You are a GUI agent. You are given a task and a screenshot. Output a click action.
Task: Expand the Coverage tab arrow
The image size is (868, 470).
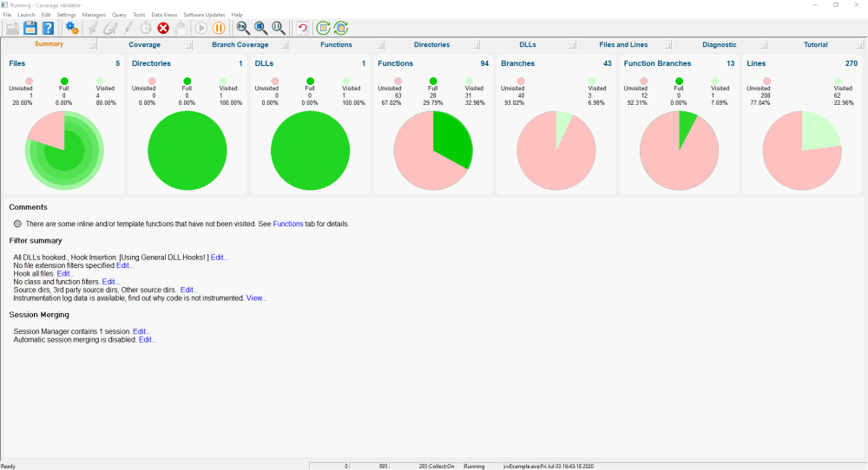click(188, 45)
